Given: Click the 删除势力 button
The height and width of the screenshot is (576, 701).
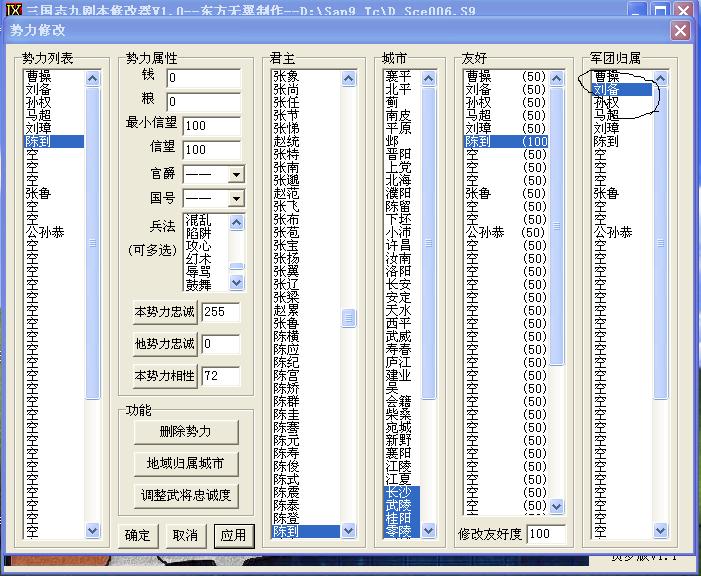Looking at the screenshot, I should (x=185, y=432).
